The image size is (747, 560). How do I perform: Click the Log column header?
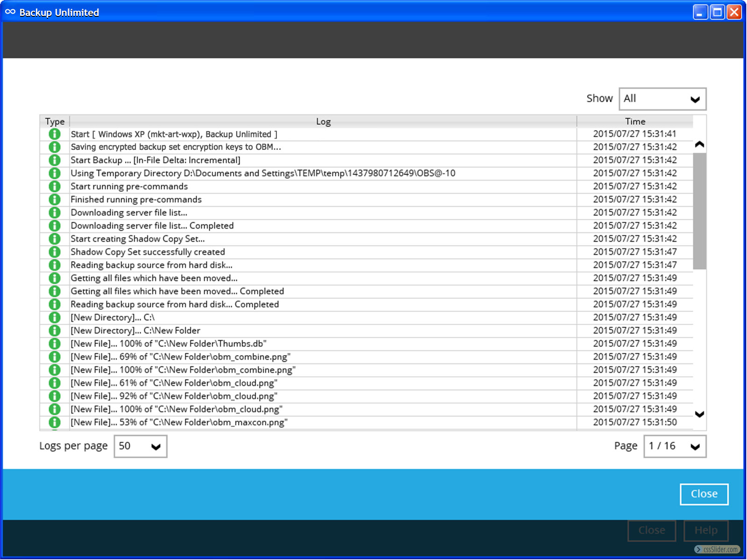323,121
